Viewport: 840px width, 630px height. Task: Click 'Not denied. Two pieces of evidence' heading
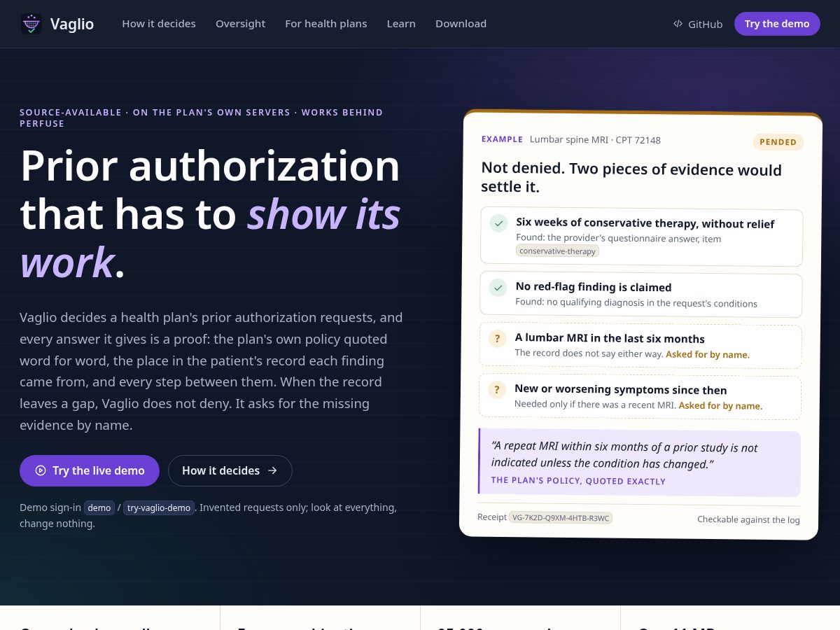(x=631, y=178)
